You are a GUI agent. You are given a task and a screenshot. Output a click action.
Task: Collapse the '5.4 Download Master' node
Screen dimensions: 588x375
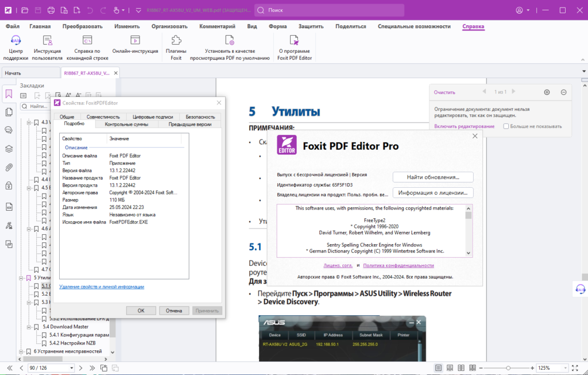29,327
